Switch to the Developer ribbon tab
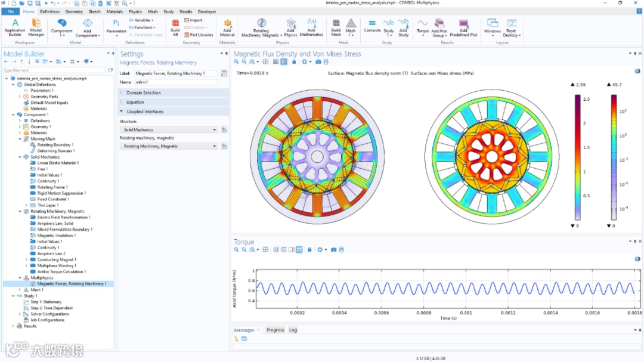 tap(207, 11)
